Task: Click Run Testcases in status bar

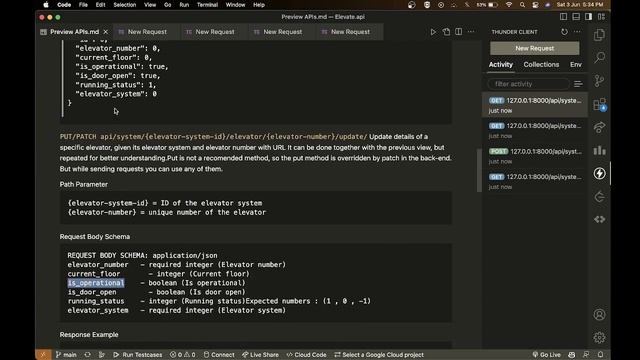Action: [138, 355]
